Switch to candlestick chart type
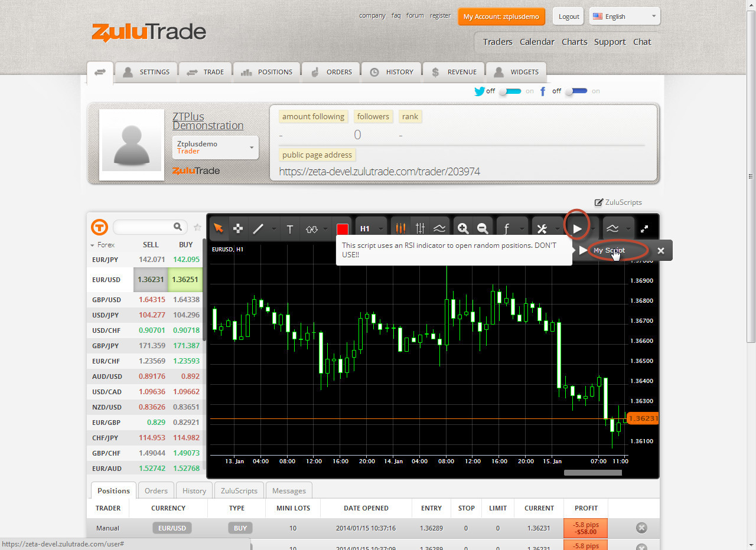The image size is (756, 550). tap(401, 228)
